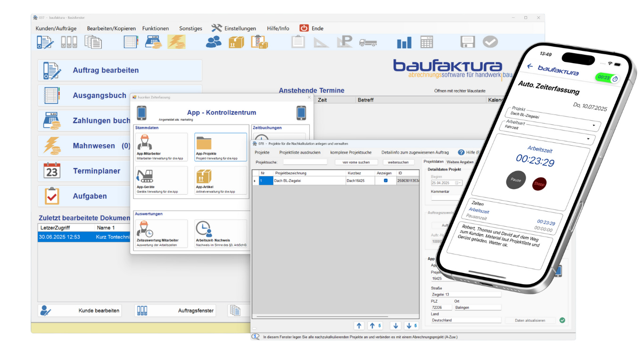The image size is (644, 362).
Task: Open Bearbeiten/Kopieren menu
Action: (111, 28)
